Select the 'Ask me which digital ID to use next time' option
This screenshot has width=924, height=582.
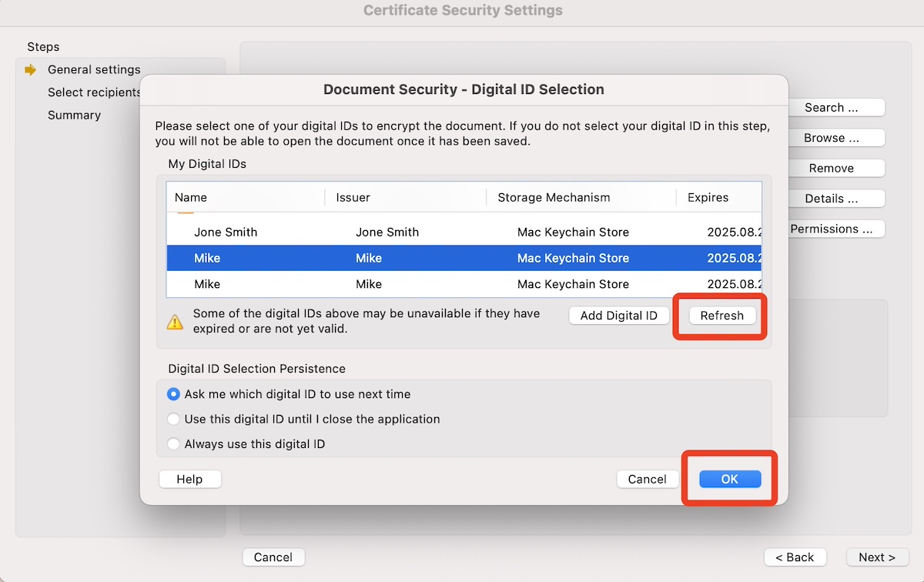[x=173, y=393]
